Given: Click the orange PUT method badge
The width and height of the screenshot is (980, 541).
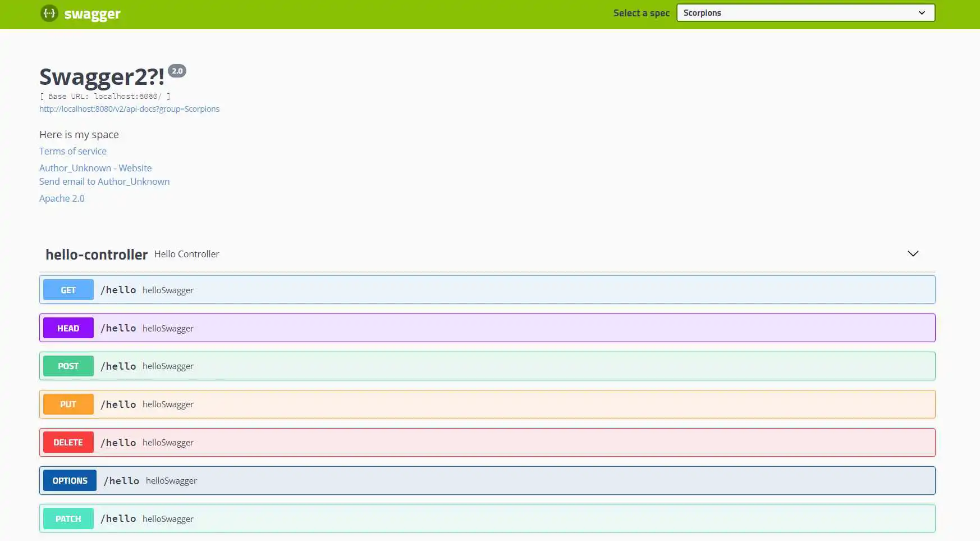Looking at the screenshot, I should 68,404.
